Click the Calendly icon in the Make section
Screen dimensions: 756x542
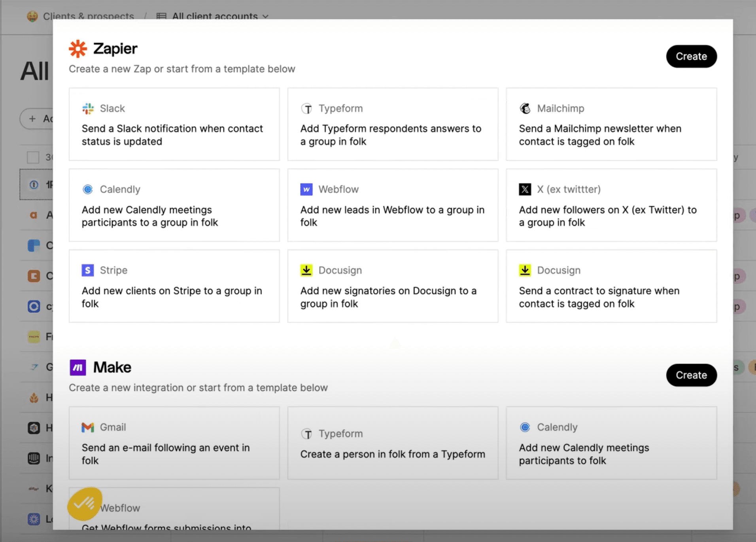pyautogui.click(x=525, y=427)
